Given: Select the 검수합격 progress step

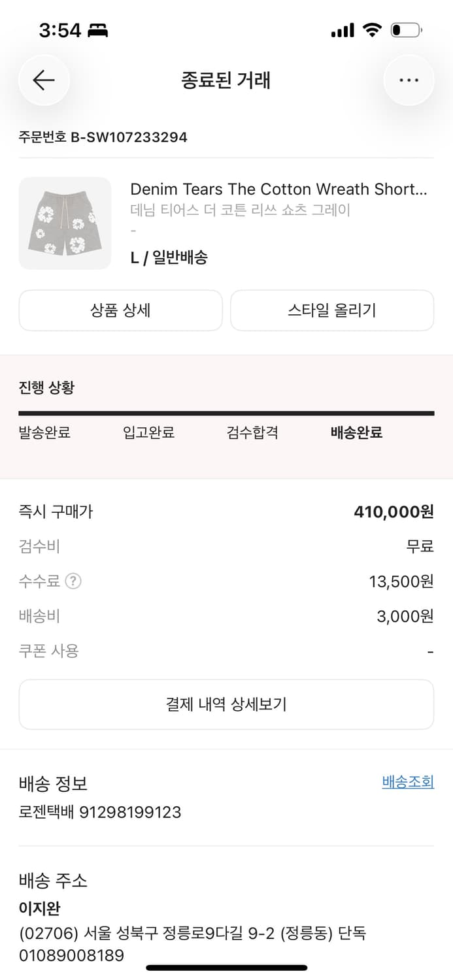Looking at the screenshot, I should [252, 433].
